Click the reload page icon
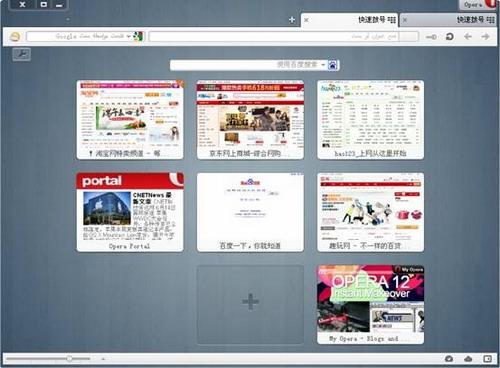This screenshot has height=368, width=500. click(449, 36)
